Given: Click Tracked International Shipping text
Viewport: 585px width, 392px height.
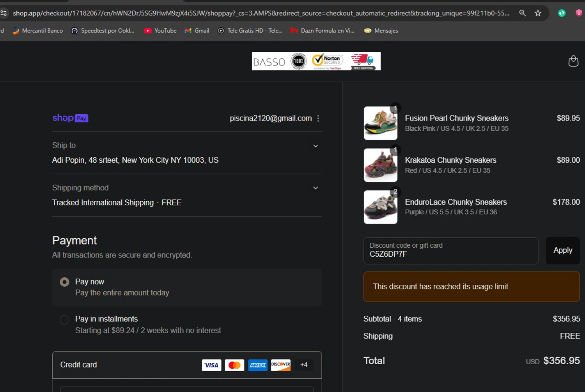Looking at the screenshot, I should (x=103, y=202).
